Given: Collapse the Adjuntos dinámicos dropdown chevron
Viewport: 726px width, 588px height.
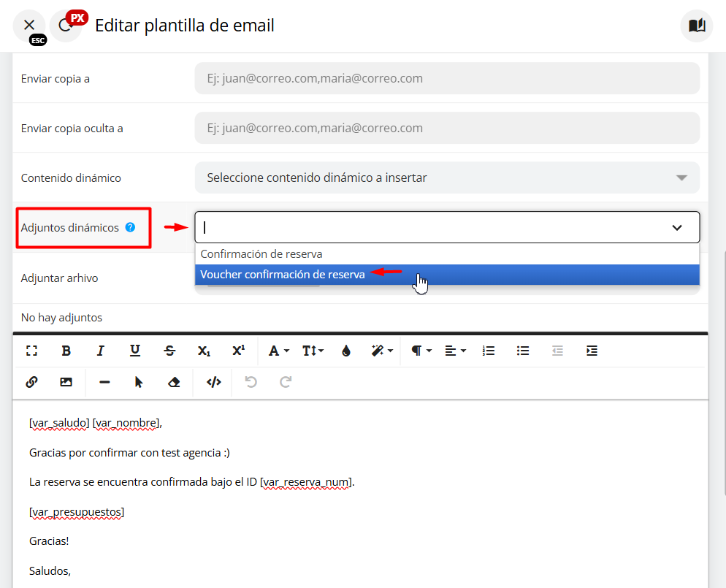Looking at the screenshot, I should tap(677, 228).
